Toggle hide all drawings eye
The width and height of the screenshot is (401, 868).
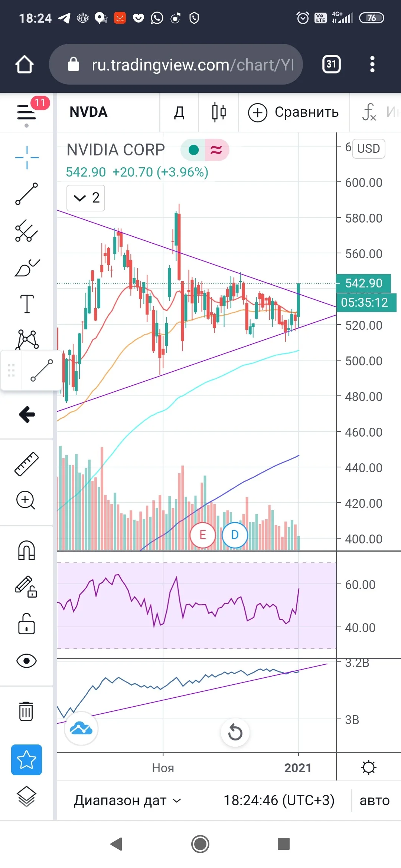pos(27,661)
